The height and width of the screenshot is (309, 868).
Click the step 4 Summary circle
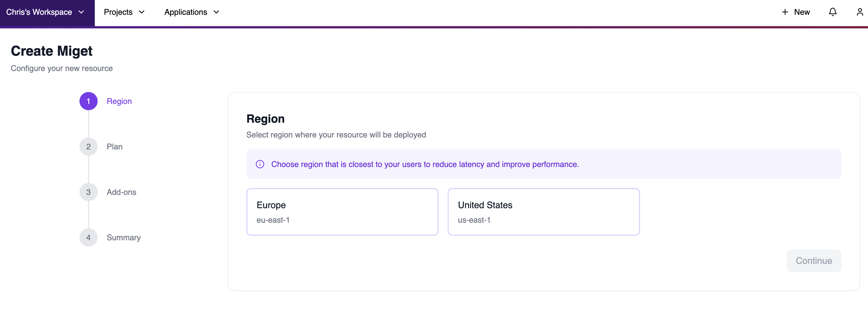[88, 237]
